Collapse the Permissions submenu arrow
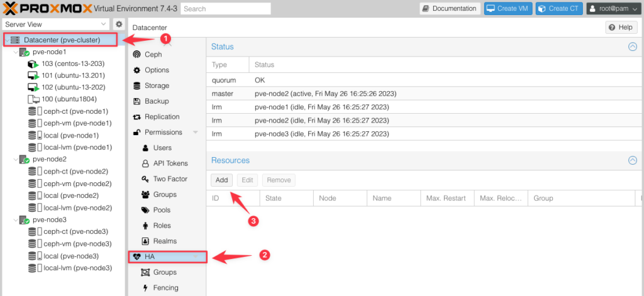 (196, 132)
